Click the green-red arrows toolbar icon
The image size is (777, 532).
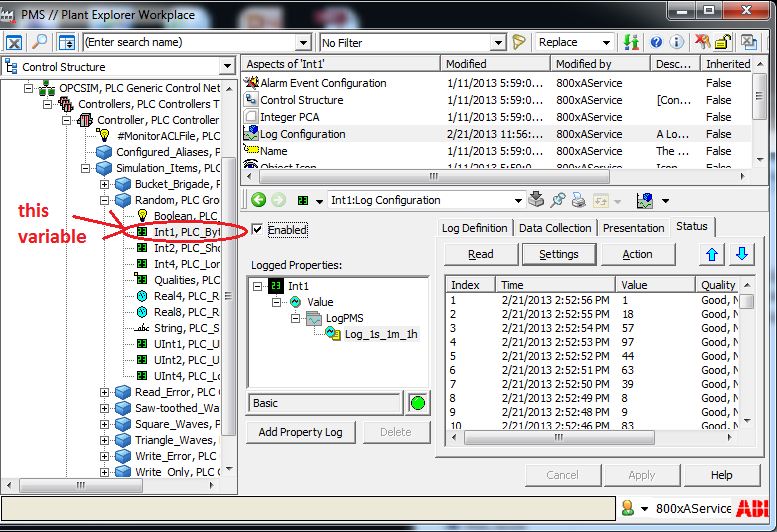tap(631, 42)
